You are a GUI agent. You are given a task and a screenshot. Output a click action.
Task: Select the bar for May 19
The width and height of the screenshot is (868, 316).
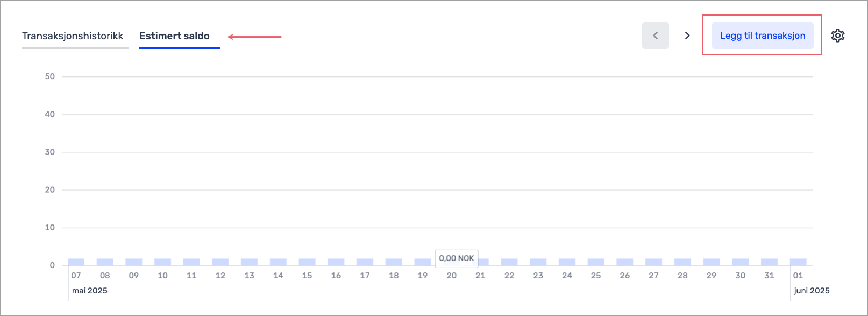coord(422,262)
